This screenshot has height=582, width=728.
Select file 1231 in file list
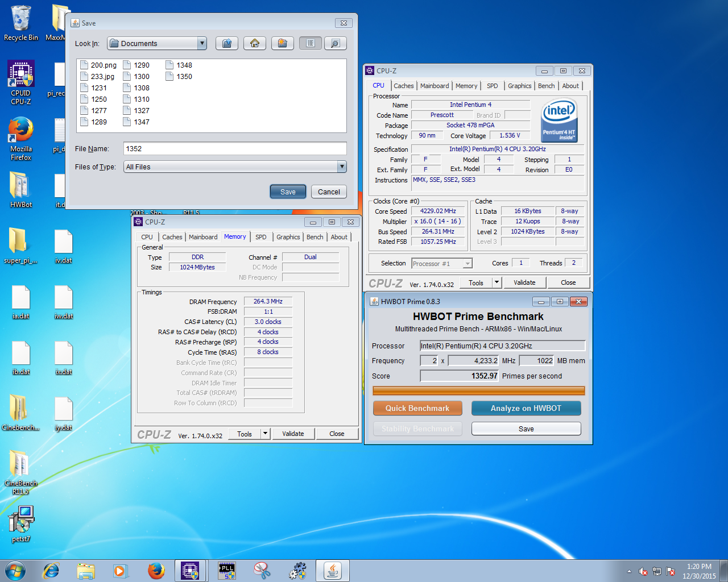pyautogui.click(x=94, y=88)
